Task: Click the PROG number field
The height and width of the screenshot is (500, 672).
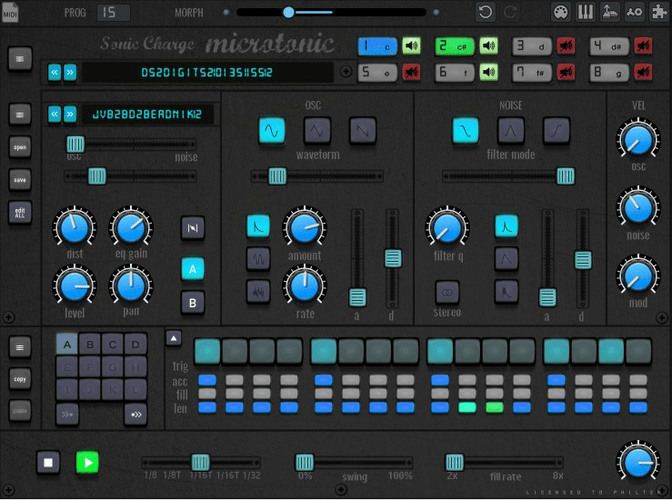Action: click(x=113, y=12)
